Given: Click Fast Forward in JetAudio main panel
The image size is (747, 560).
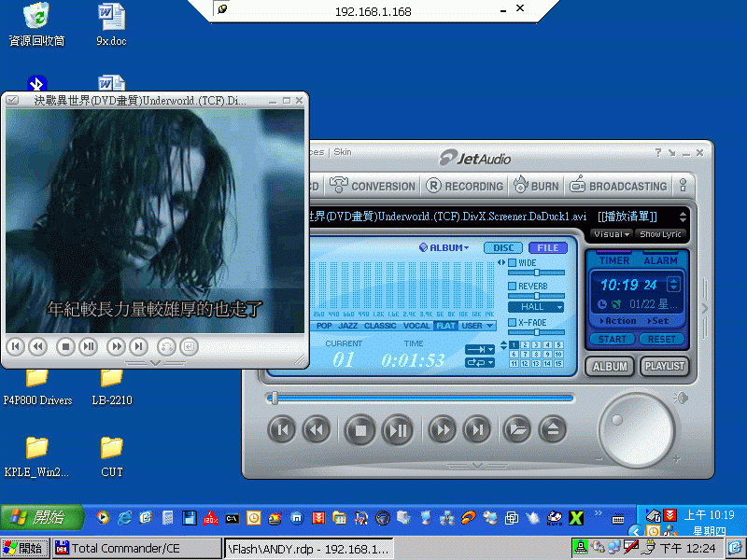Looking at the screenshot, I should point(443,430).
